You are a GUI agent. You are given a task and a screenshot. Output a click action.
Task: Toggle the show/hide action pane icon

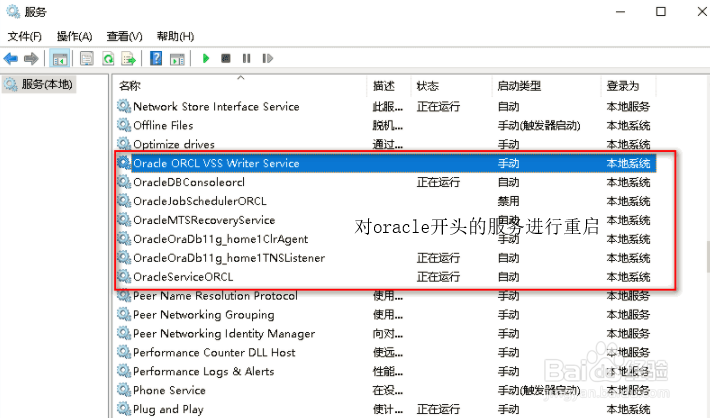tap(177, 58)
